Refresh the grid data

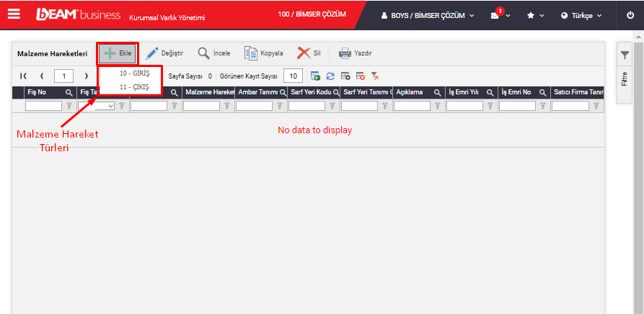[330, 76]
